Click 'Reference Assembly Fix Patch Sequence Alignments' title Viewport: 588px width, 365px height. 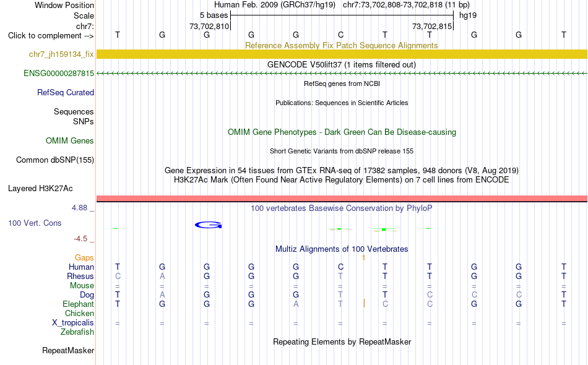pos(342,45)
